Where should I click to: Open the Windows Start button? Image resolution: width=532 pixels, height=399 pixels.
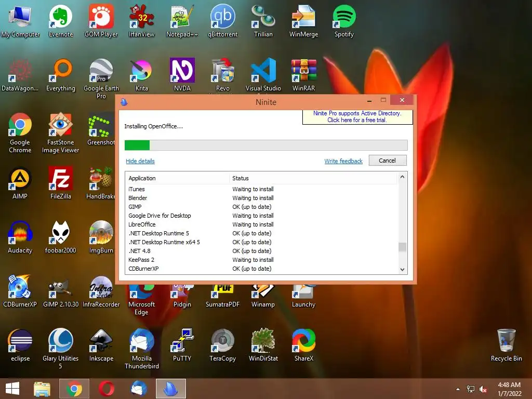point(12,389)
